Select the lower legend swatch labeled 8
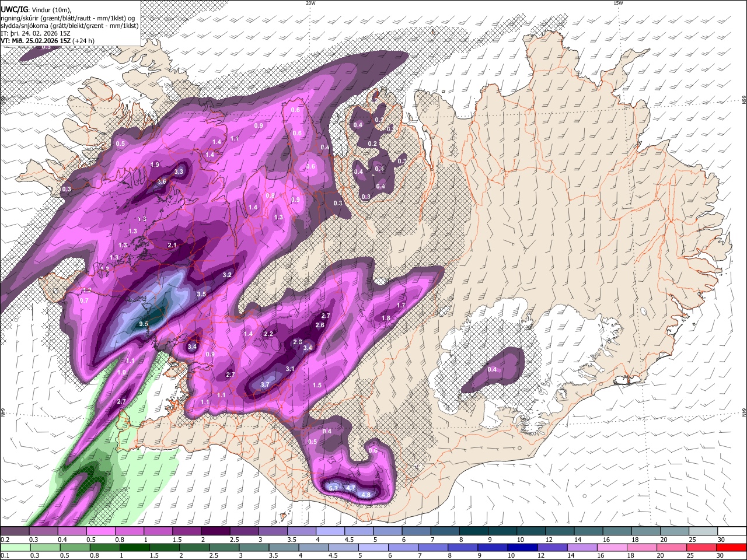747x560 pixels. [462, 547]
